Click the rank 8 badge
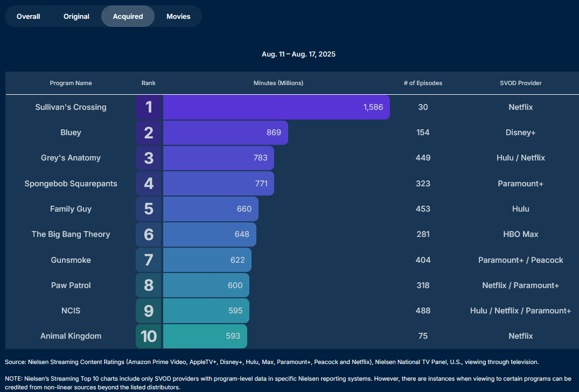579x392 pixels. 149,285
